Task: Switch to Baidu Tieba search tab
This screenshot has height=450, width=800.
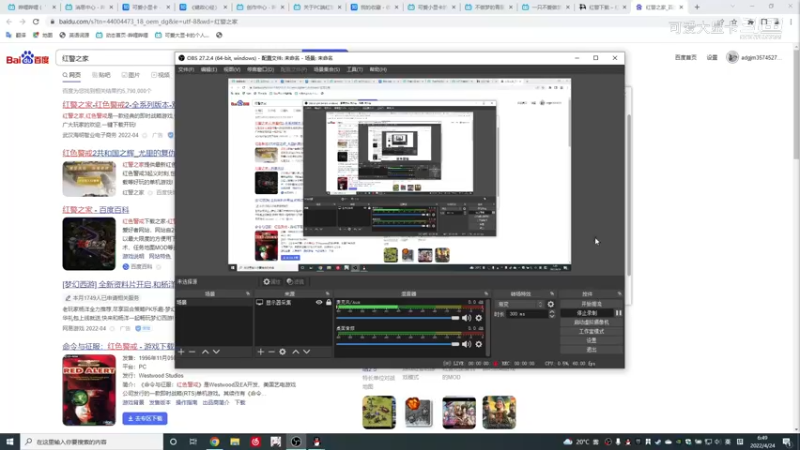Action: 101,75
